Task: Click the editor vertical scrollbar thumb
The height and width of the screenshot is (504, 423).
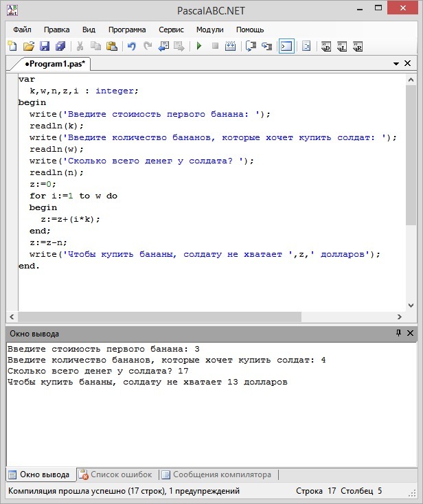Action: click(411, 155)
